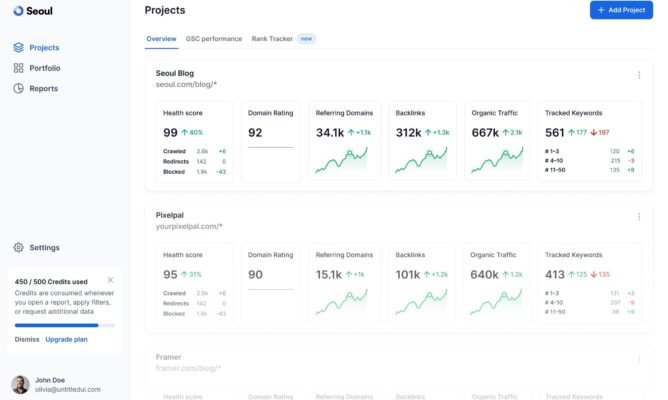Open the Pixelpal project options menu
668x400 pixels.
639,216
